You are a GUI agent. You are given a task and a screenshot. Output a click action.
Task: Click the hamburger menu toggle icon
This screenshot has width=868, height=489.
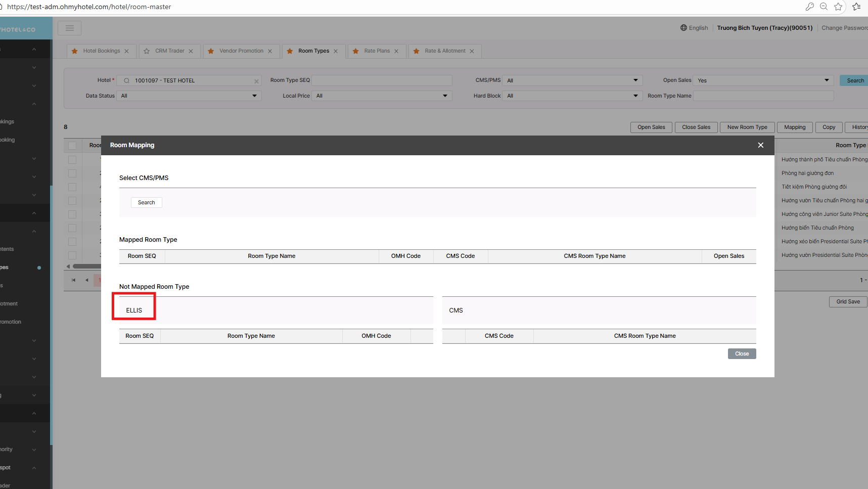pos(70,28)
